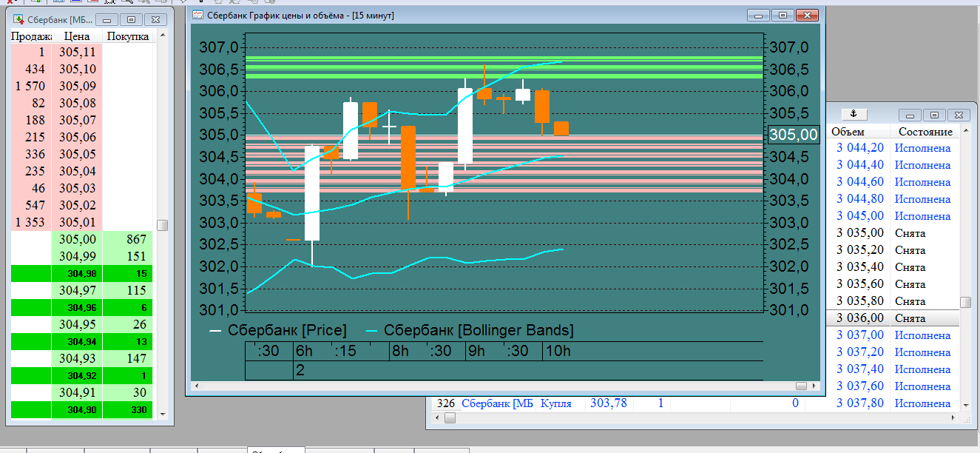Click the chart's scroll-right arrow
This screenshot has width=980, height=453.
point(814,386)
